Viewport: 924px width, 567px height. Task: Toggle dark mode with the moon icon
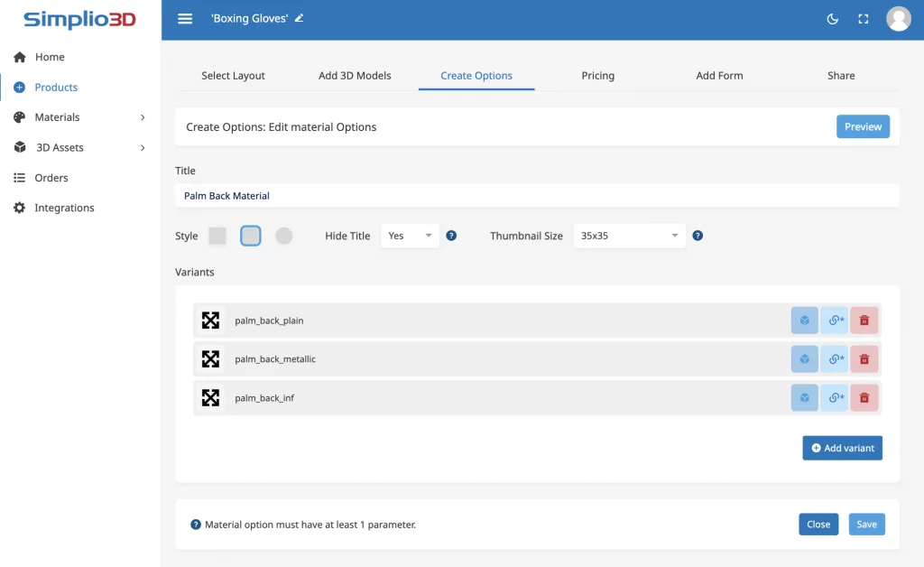832,18
